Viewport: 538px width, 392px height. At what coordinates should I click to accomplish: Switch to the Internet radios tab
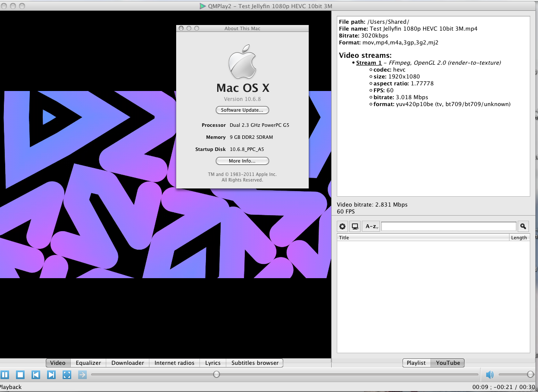(174, 363)
